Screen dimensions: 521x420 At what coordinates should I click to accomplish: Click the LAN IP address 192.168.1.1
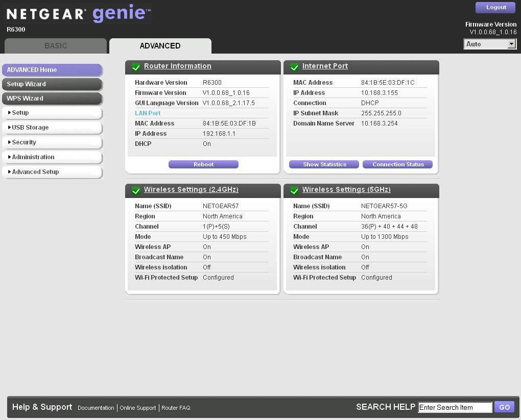click(219, 134)
